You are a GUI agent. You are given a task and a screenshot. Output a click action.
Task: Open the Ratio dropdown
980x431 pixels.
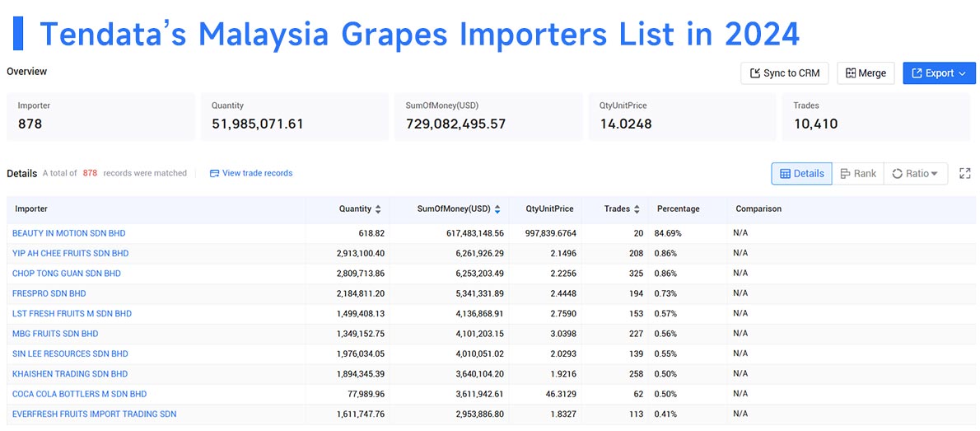[x=915, y=174]
